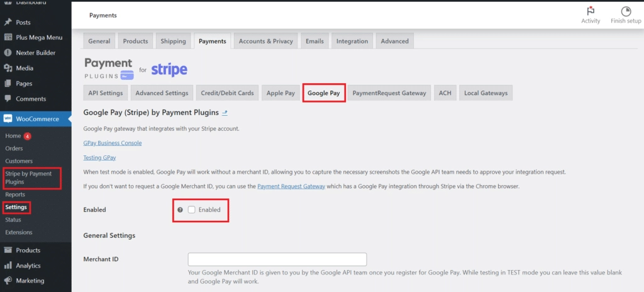Click the Payment Plugins logo
This screenshot has width=644, height=292.
click(109, 69)
